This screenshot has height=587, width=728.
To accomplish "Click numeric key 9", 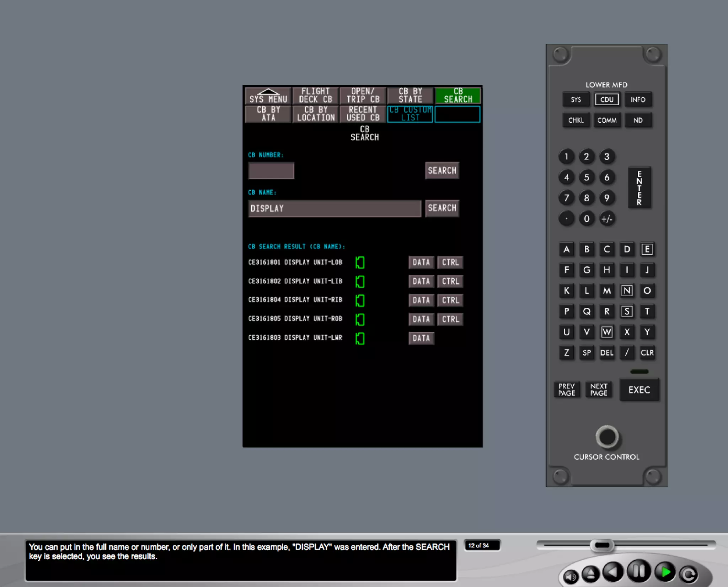I will pyautogui.click(x=607, y=198).
